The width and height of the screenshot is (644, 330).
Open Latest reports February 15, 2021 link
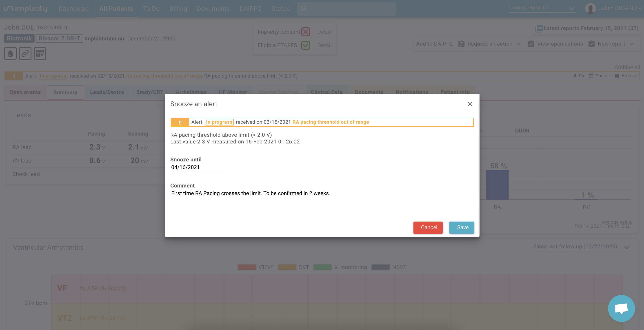click(591, 29)
